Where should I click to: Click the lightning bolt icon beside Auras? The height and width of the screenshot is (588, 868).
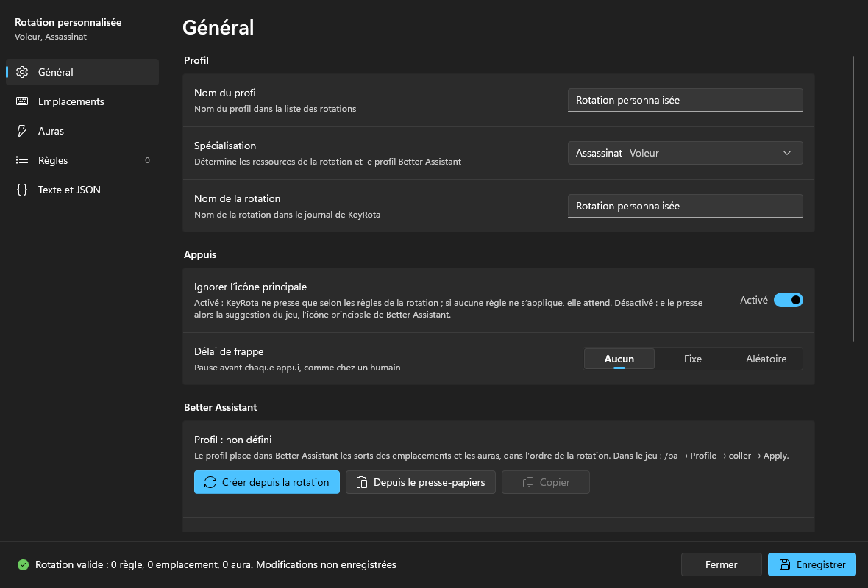[22, 131]
